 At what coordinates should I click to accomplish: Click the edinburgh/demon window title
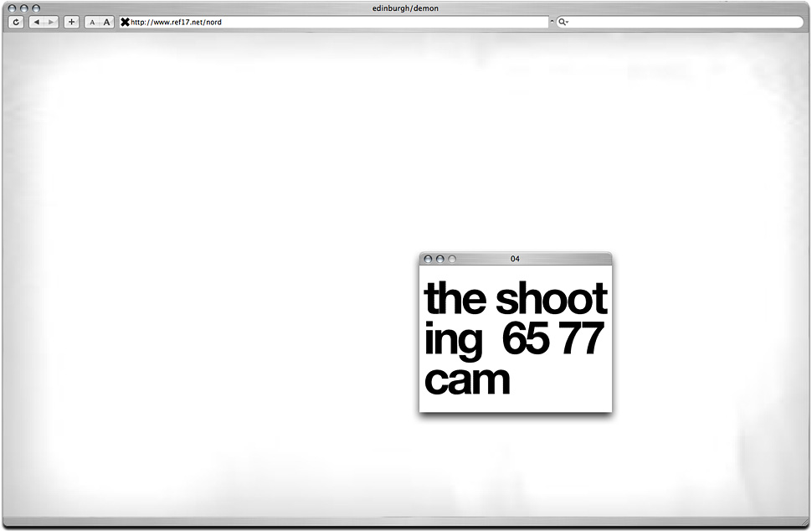[405, 8]
